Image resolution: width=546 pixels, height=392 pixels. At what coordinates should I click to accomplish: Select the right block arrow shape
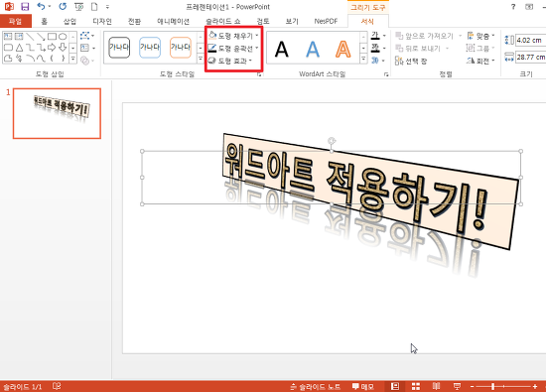[52, 48]
